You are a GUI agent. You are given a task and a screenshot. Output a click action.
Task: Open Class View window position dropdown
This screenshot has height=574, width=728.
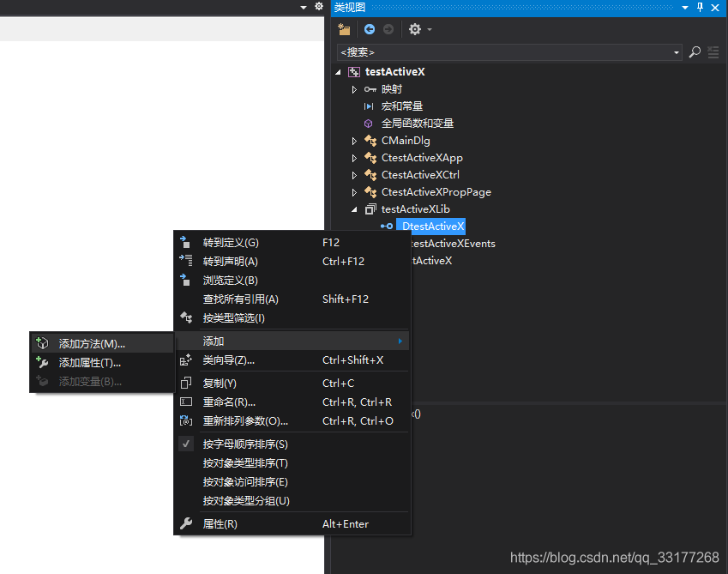coord(685,8)
